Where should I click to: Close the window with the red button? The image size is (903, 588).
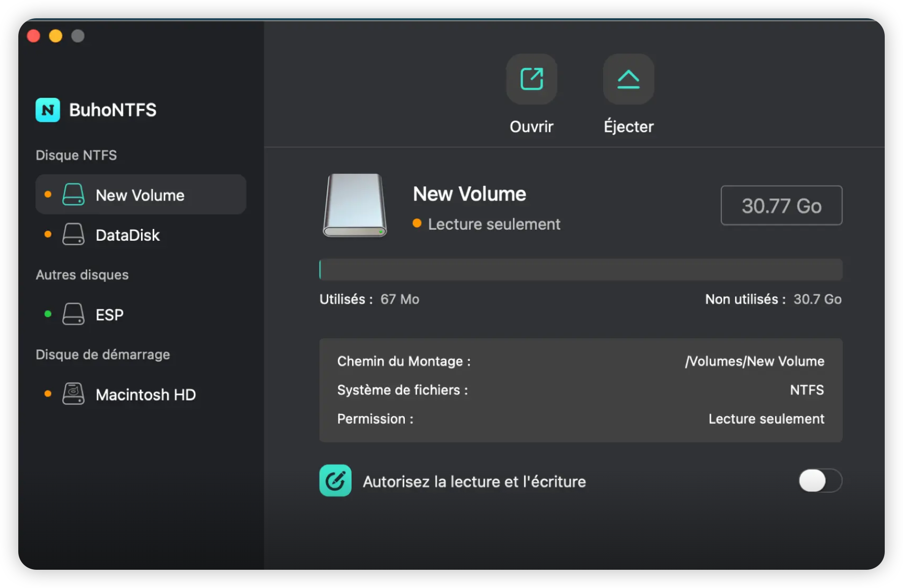pyautogui.click(x=33, y=36)
